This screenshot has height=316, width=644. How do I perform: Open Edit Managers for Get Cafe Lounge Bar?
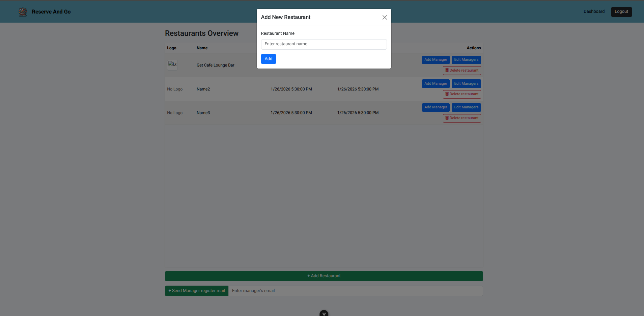click(x=466, y=60)
